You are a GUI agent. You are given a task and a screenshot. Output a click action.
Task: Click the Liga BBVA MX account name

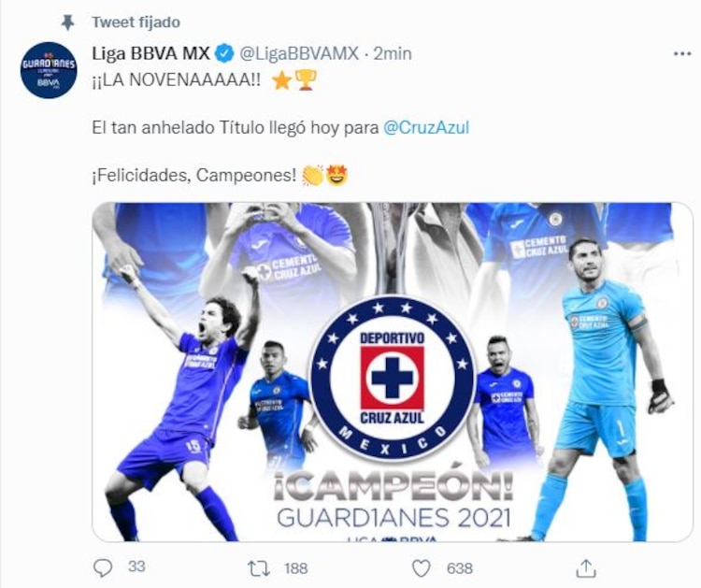150,53
